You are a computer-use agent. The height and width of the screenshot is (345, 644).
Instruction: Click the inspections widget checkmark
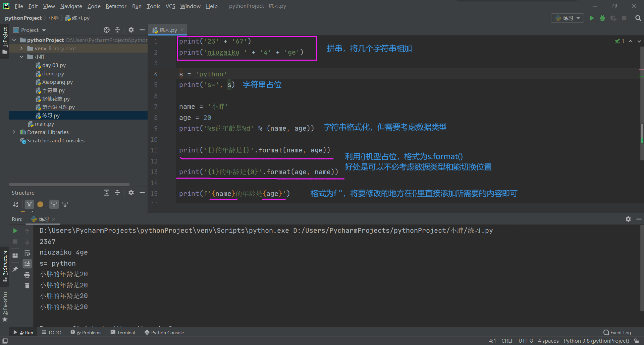[620, 41]
